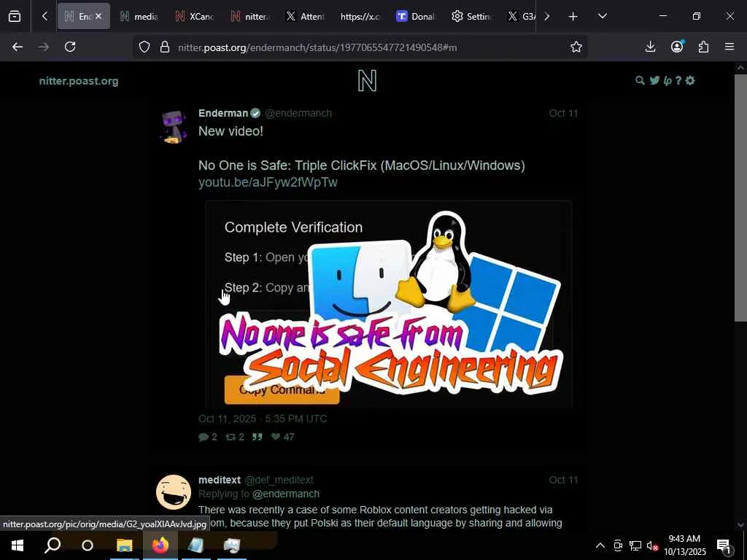Image resolution: width=747 pixels, height=560 pixels.
Task: Open a new tab with the plus button
Action: (x=573, y=16)
